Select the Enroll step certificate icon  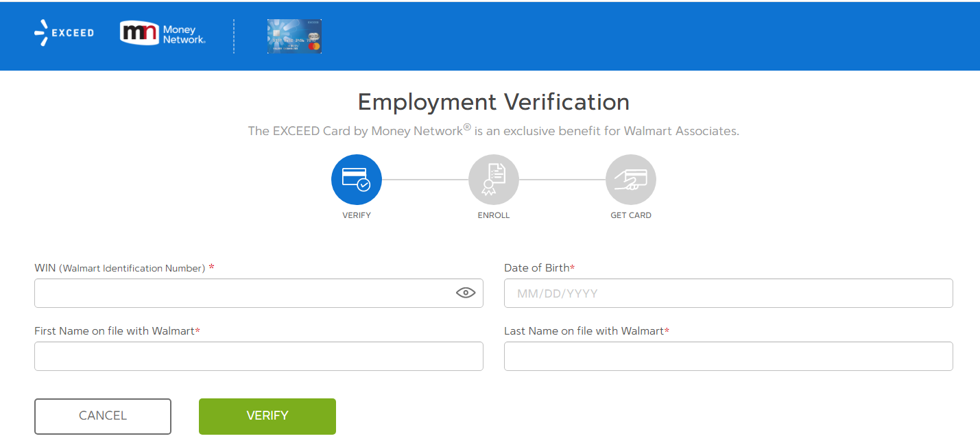pyautogui.click(x=493, y=180)
